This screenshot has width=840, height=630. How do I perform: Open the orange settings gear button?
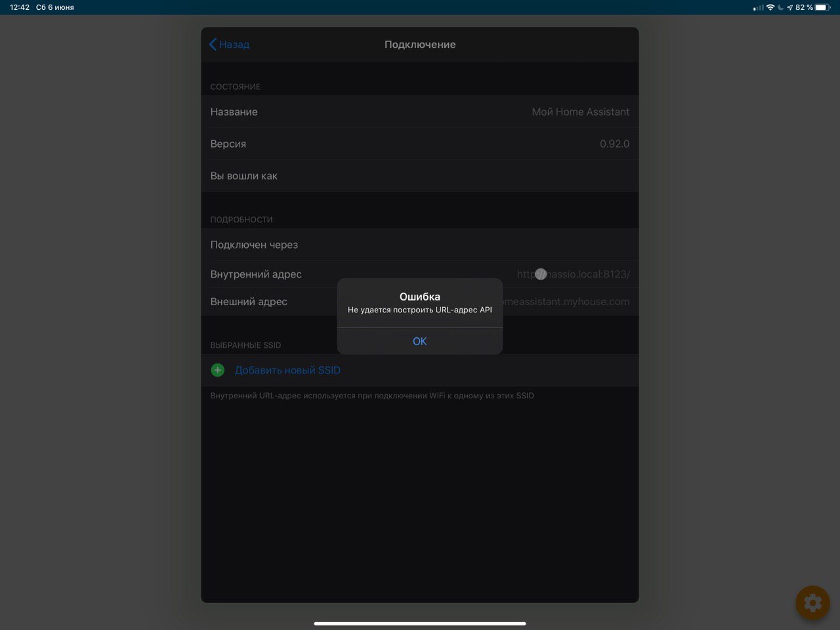pyautogui.click(x=812, y=602)
